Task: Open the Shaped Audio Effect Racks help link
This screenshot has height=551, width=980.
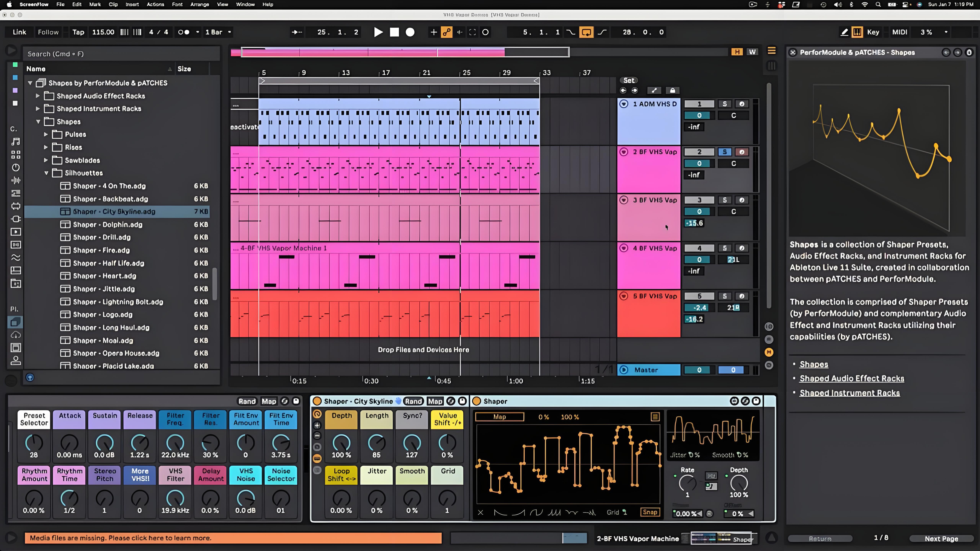Action: coord(852,379)
